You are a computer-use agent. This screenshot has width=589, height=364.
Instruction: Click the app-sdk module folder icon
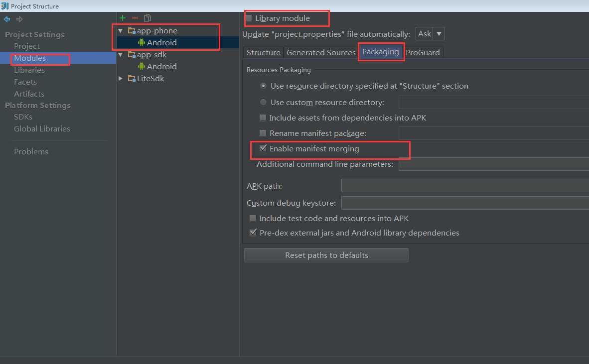(x=132, y=55)
